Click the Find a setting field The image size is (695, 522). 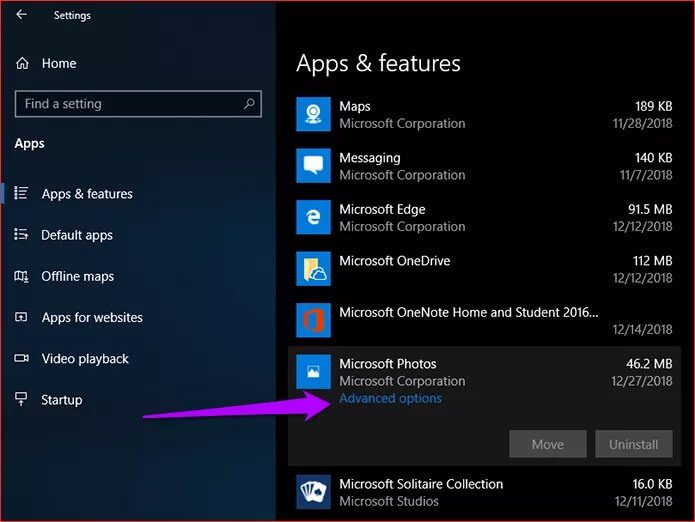[x=138, y=104]
